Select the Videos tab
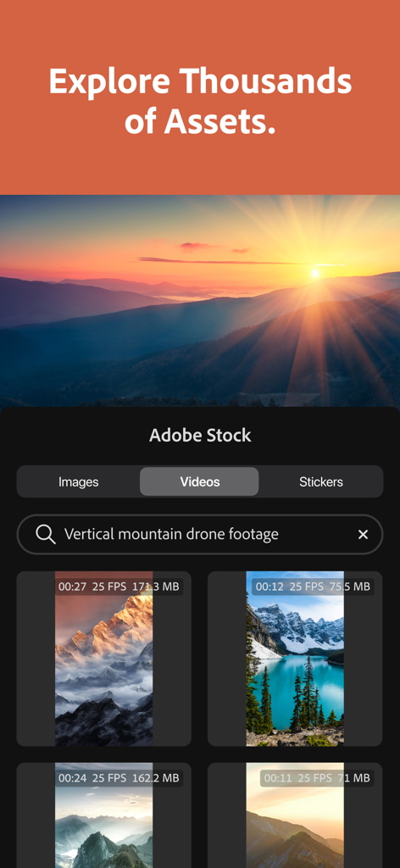The height and width of the screenshot is (868, 400). (x=199, y=481)
